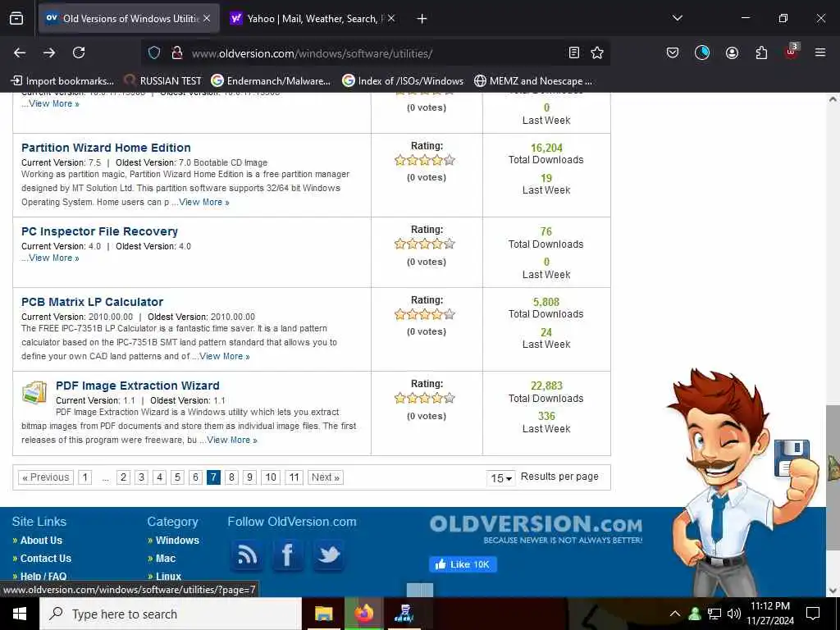Open the RUSSIAN TEST bookmark
This screenshot has height=630, width=840.
point(163,81)
